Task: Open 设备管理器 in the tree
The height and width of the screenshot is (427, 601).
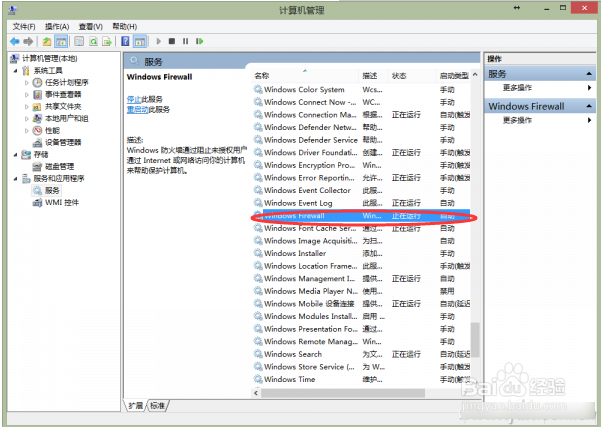Action: pyautogui.click(x=63, y=143)
